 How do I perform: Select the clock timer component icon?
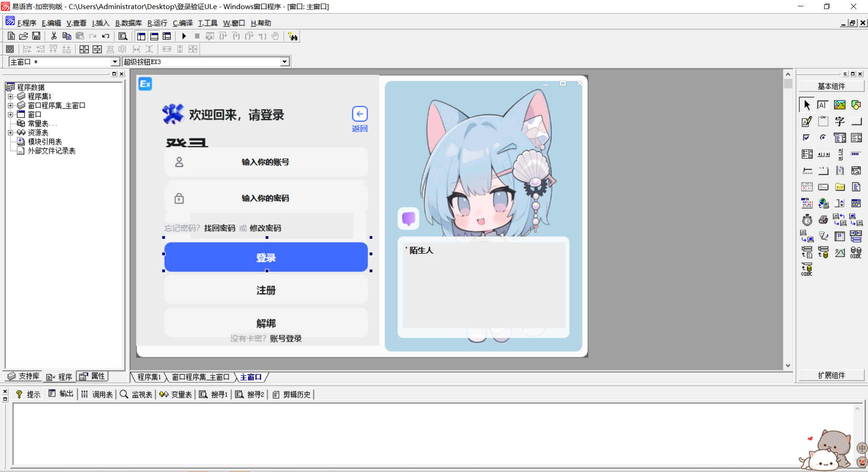click(807, 219)
